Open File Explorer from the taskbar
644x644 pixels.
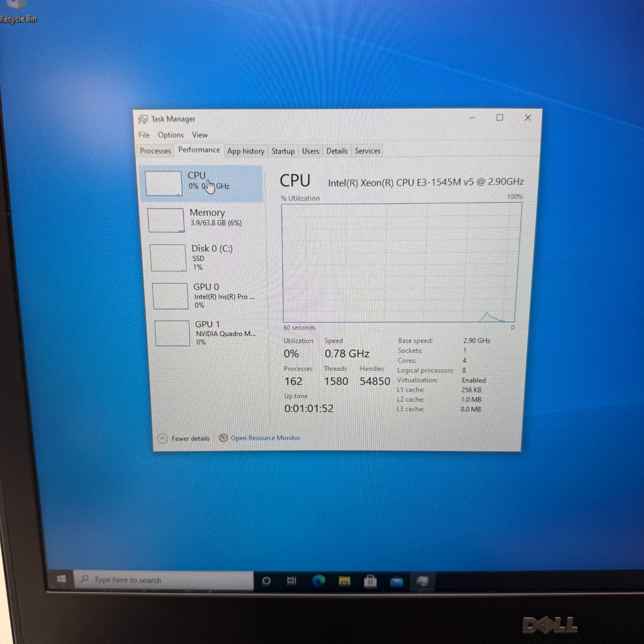tap(345, 581)
